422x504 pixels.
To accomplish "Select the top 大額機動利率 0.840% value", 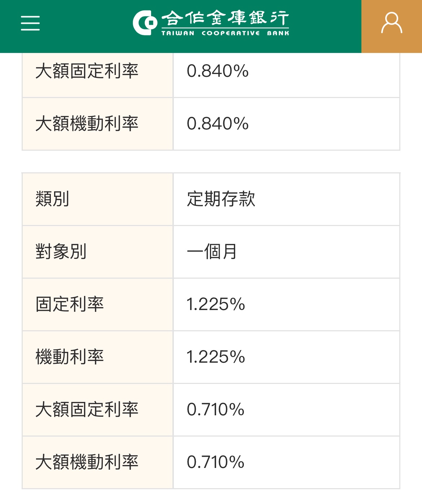I will 217,124.
